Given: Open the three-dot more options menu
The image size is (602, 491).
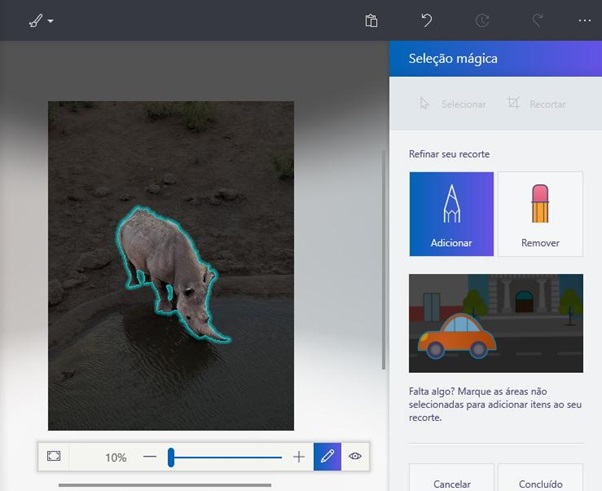Looking at the screenshot, I should 585,21.
